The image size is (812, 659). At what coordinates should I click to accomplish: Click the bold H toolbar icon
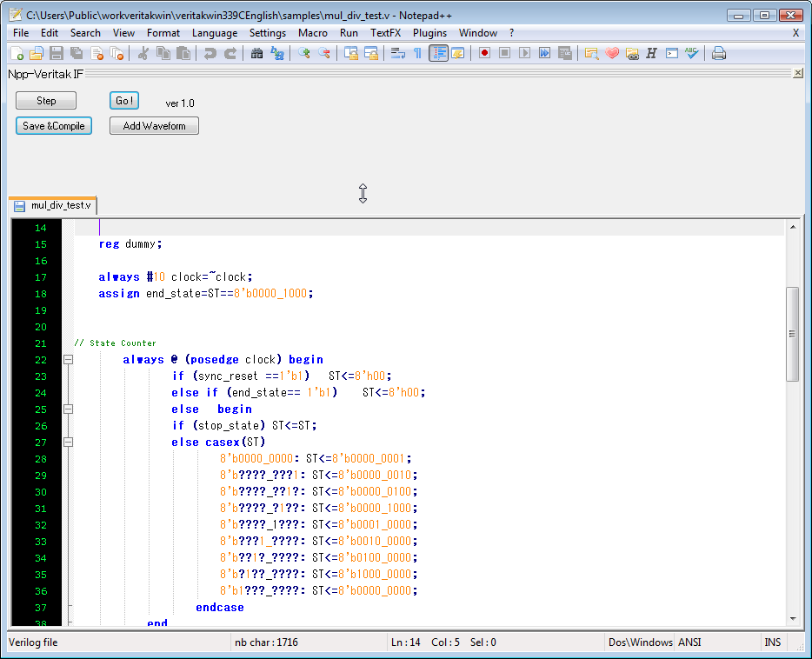pos(651,53)
